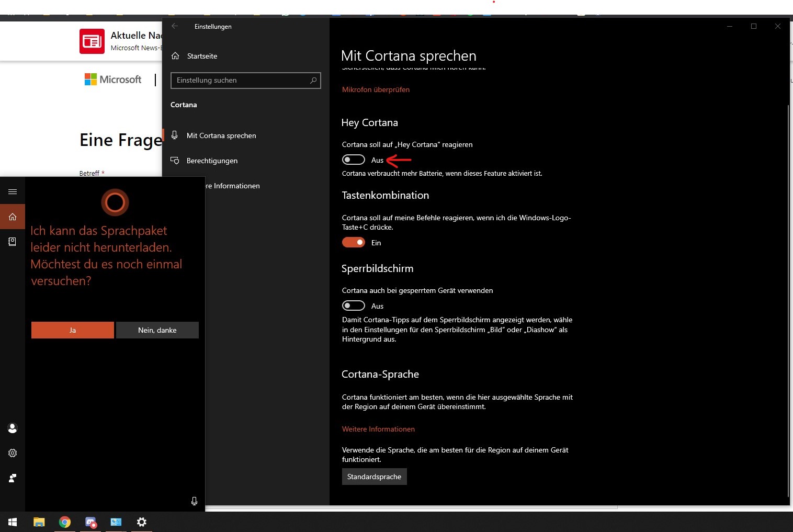The width and height of the screenshot is (793, 532).
Task: Click the Mikrofon überprüfen link
Action: click(376, 89)
